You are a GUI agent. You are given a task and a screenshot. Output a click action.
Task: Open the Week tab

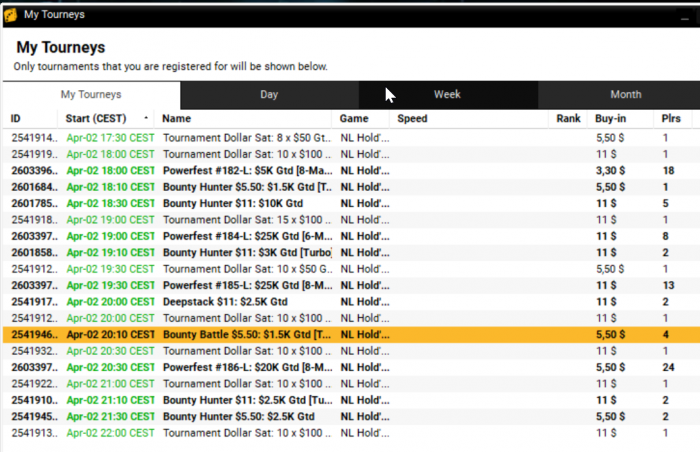[447, 95]
